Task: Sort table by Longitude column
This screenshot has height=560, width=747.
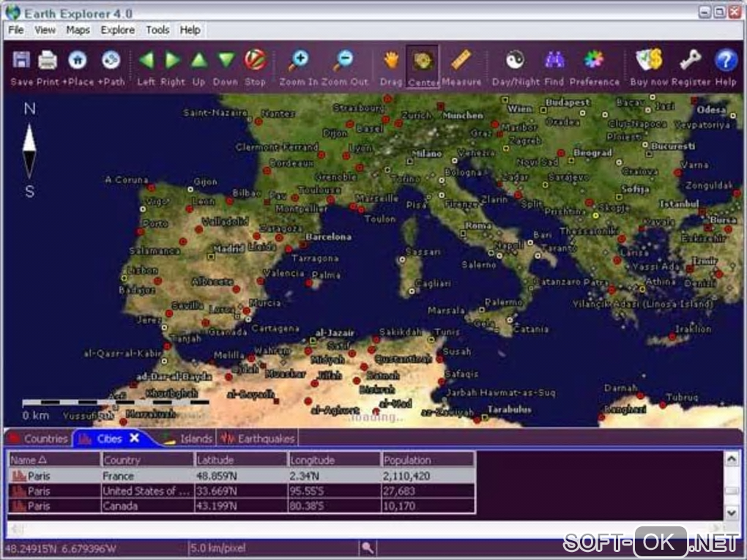Action: tap(334, 460)
